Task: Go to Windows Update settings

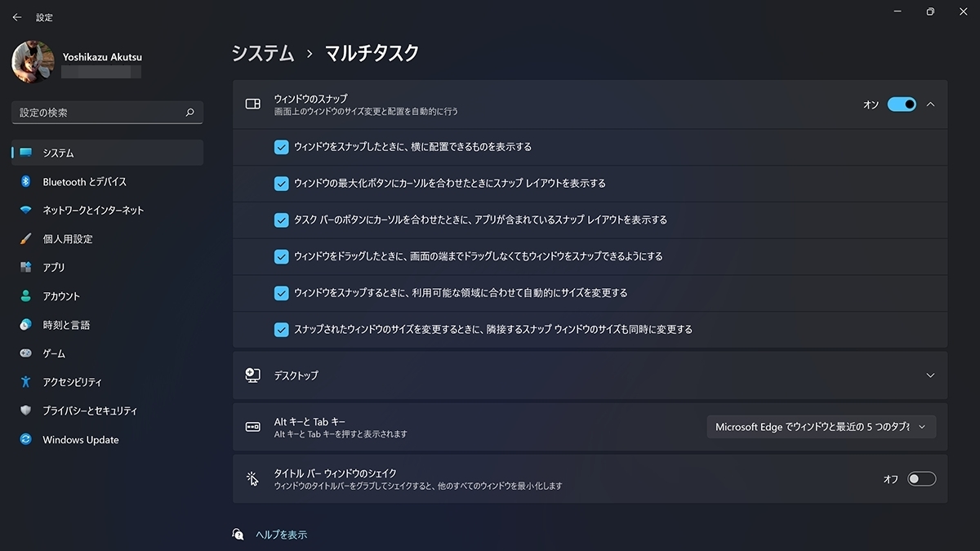Action: pos(107,439)
